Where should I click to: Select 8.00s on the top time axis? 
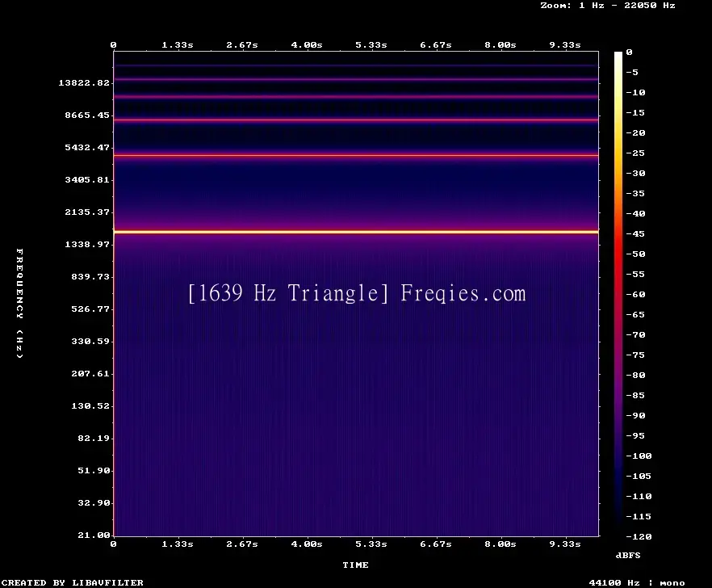pos(500,44)
